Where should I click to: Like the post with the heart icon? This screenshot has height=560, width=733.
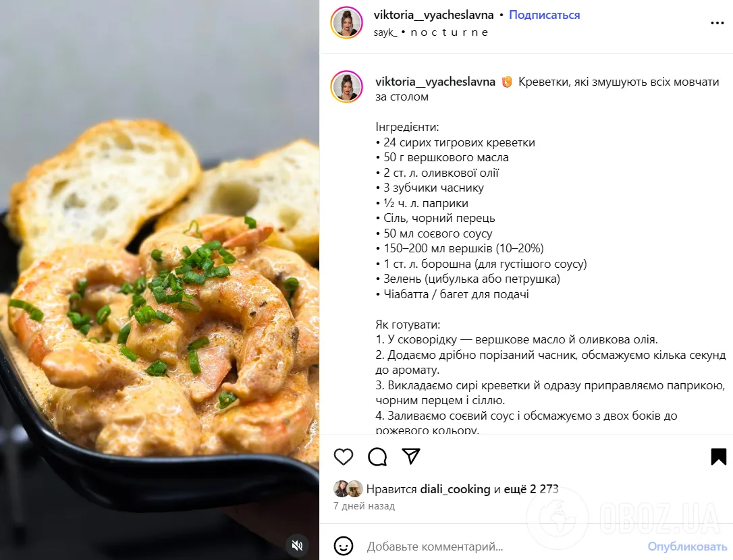[x=343, y=457]
